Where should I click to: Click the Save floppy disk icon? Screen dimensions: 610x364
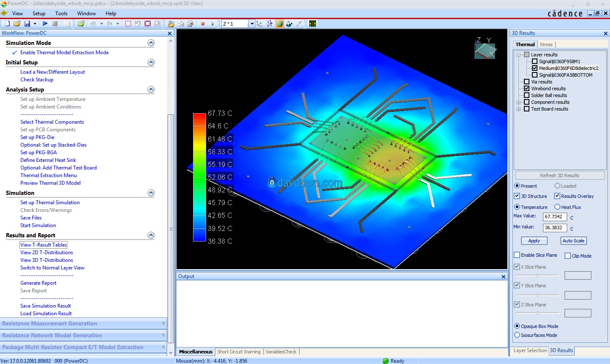(x=27, y=24)
